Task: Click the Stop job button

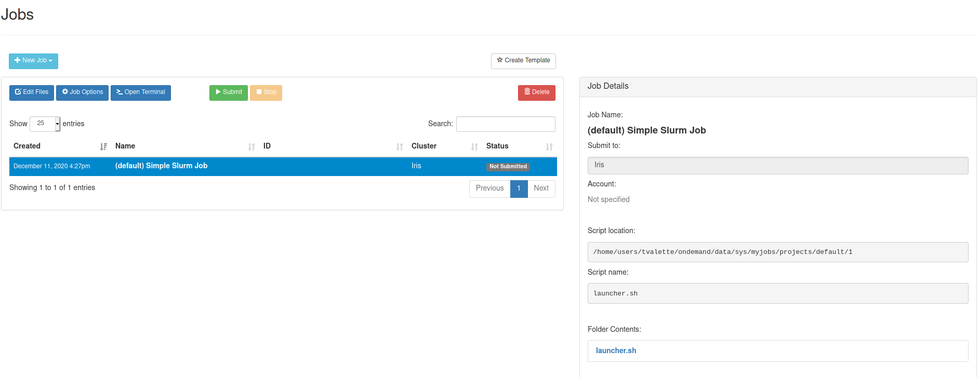Action: pos(266,92)
